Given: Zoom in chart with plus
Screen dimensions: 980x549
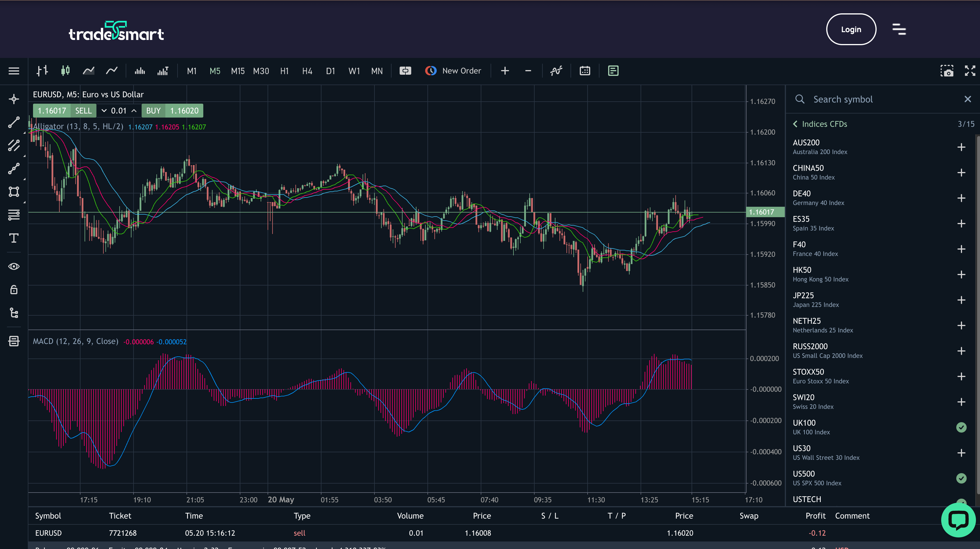Looking at the screenshot, I should pos(505,71).
